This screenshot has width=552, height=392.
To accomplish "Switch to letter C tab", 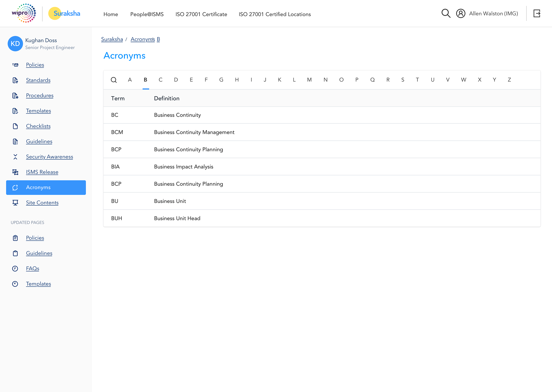I will point(160,80).
